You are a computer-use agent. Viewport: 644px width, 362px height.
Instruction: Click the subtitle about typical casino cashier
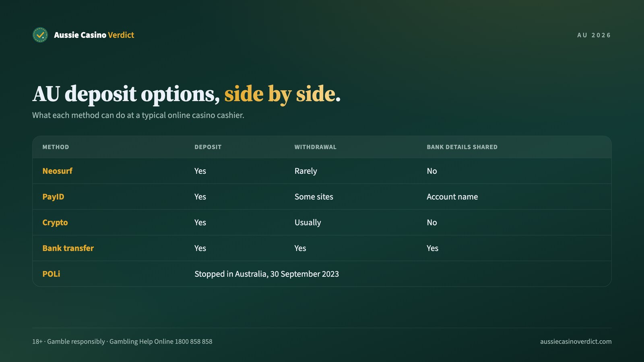(x=138, y=115)
